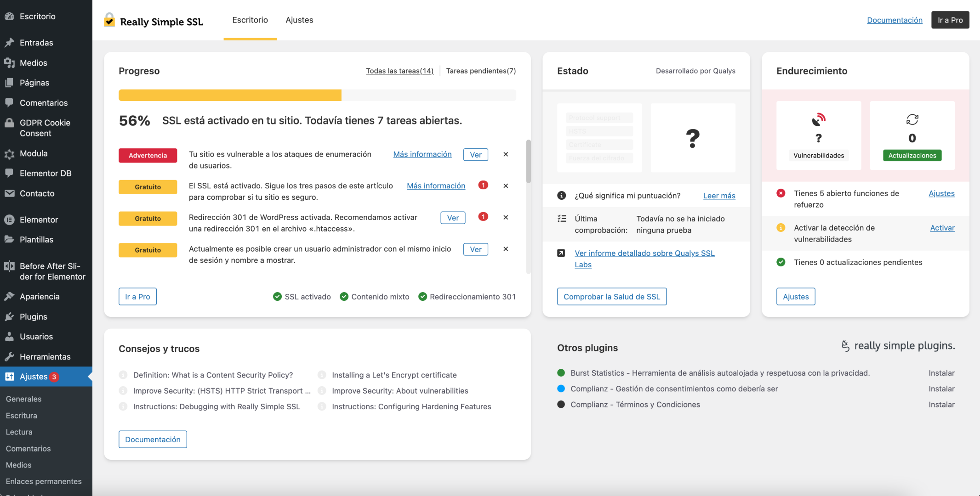This screenshot has width=980, height=496.
Task: Dismiss the 'El SSL está activado' task
Action: click(x=506, y=186)
